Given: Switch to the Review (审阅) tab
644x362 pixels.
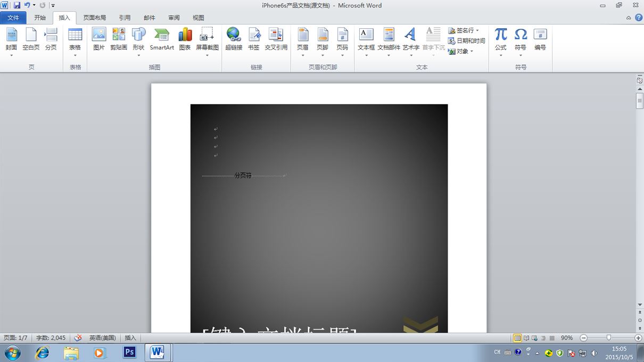Looking at the screenshot, I should click(x=174, y=18).
